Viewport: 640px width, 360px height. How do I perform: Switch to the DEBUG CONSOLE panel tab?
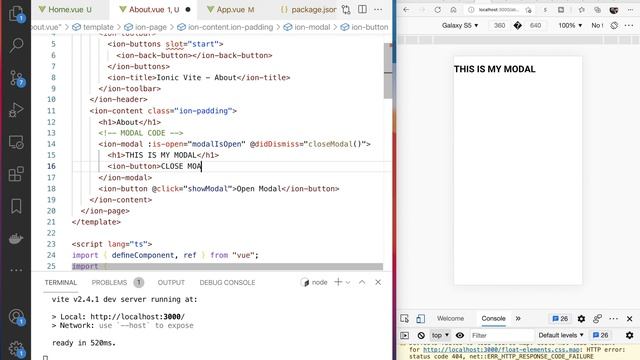[x=227, y=282]
